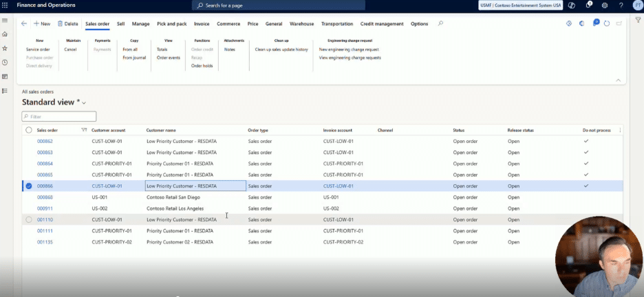Image resolution: width=644 pixels, height=297 pixels.
Task: Open the Sell tab
Action: pyautogui.click(x=121, y=24)
